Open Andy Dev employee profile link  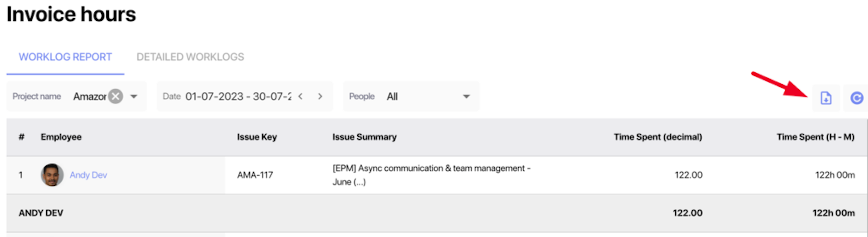[x=88, y=175]
